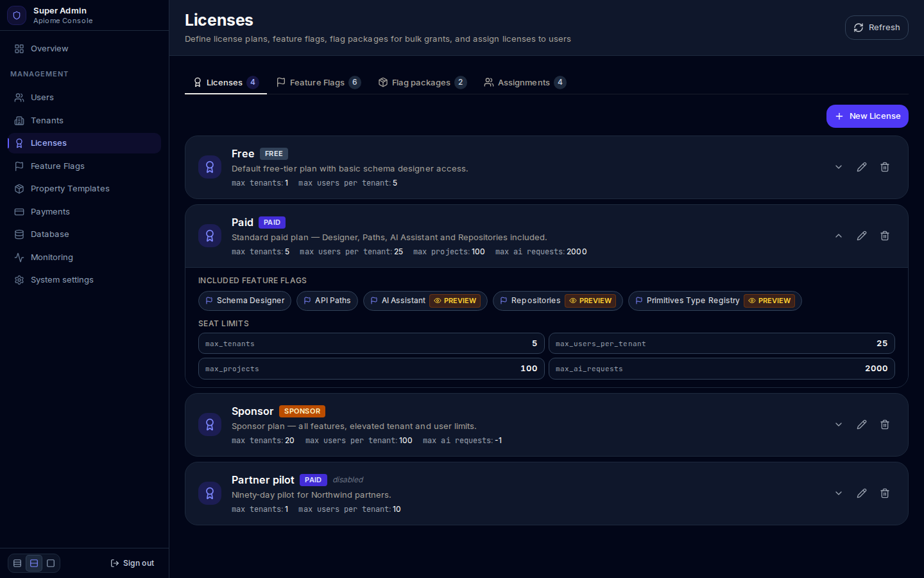Click the Schema Designer feature flag chip

point(244,301)
